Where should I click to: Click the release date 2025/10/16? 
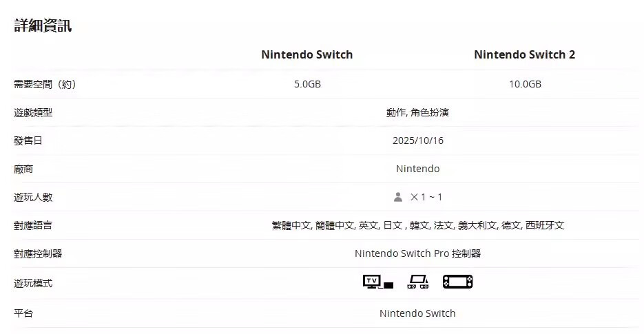(x=417, y=140)
